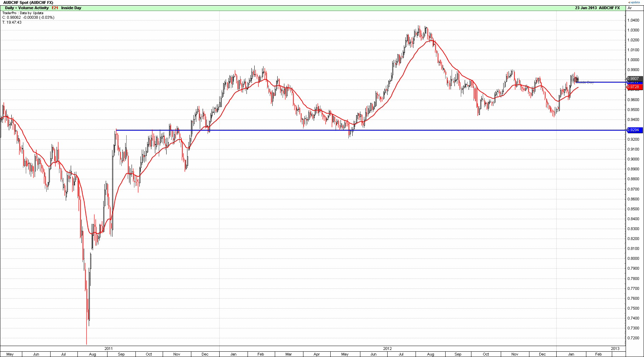Click the 2012 year label on time axis
The height and width of the screenshot is (357, 644).
pos(387,349)
